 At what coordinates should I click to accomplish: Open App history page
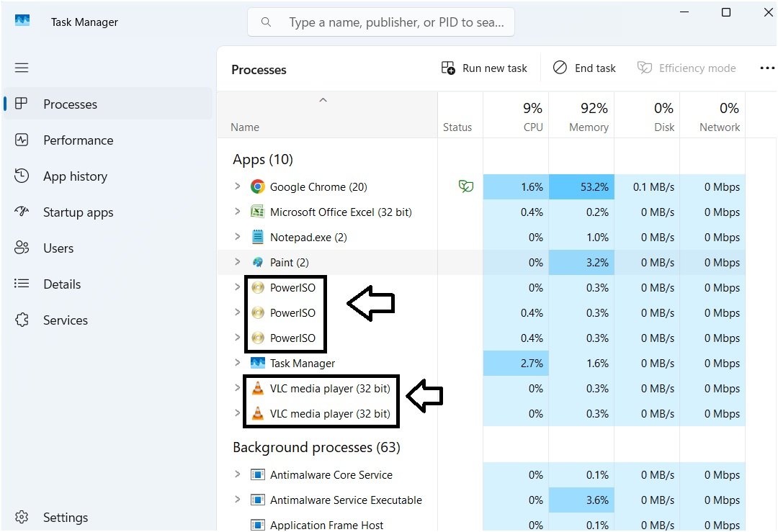click(x=108, y=176)
